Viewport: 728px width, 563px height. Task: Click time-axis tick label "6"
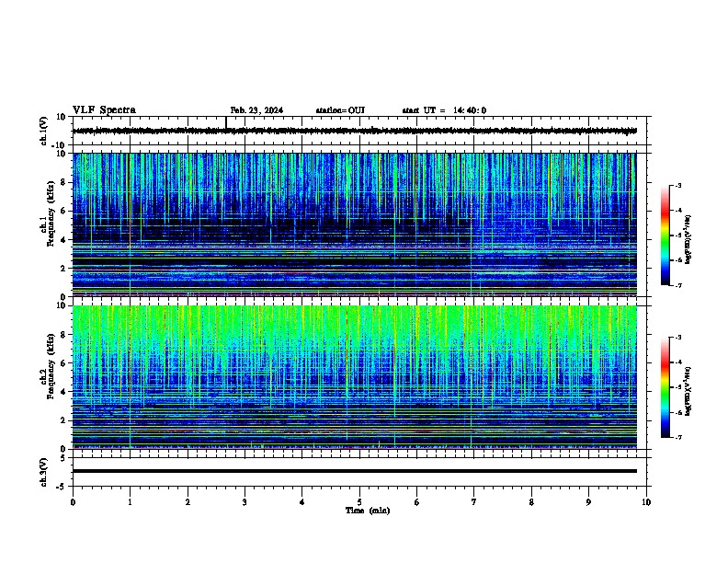[x=417, y=502]
